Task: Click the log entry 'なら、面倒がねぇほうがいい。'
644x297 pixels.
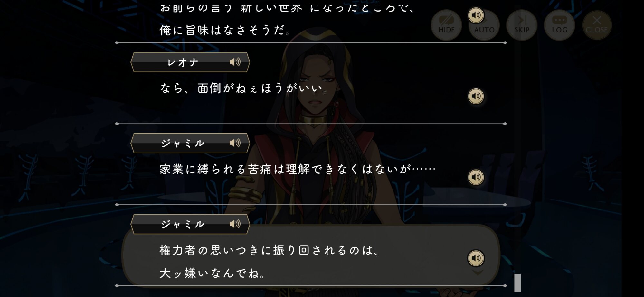Action: click(x=244, y=88)
